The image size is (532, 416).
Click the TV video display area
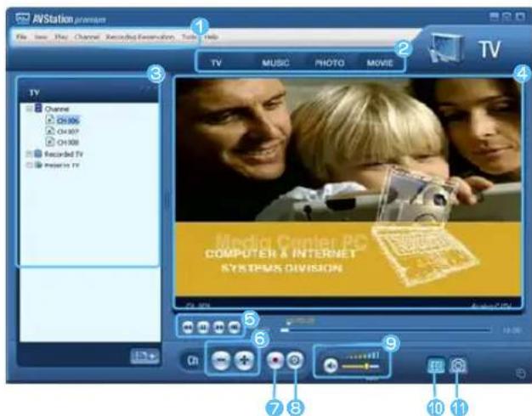pyautogui.click(x=348, y=192)
